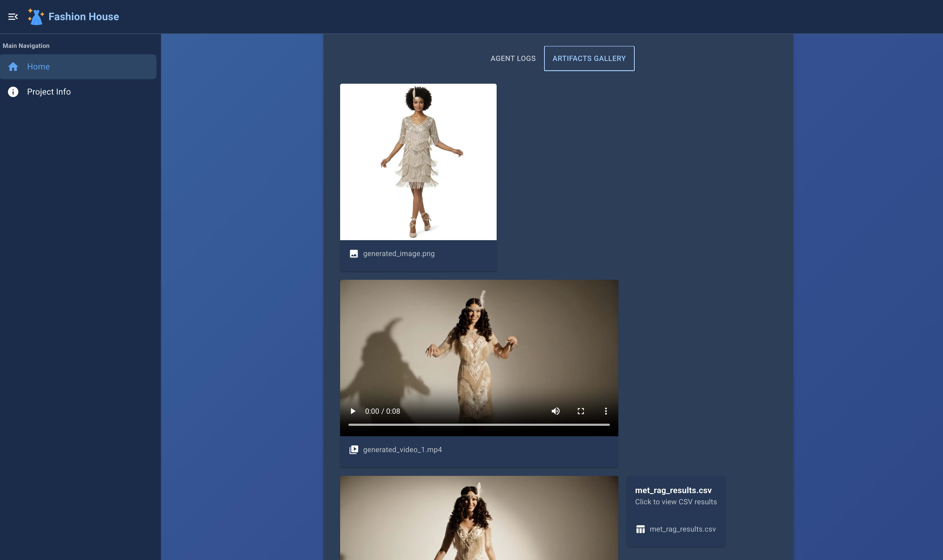This screenshot has height=560, width=943.
Task: Switch to the Agent Logs tab
Action: click(513, 58)
